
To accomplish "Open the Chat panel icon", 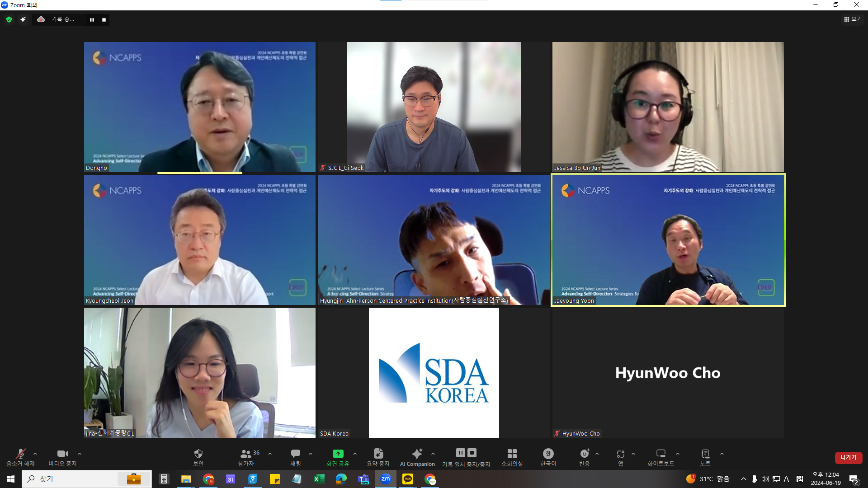I will click(296, 454).
